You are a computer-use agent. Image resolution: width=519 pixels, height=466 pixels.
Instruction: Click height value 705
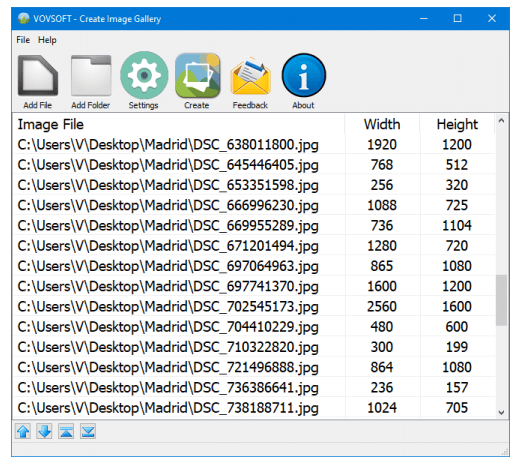click(x=457, y=408)
